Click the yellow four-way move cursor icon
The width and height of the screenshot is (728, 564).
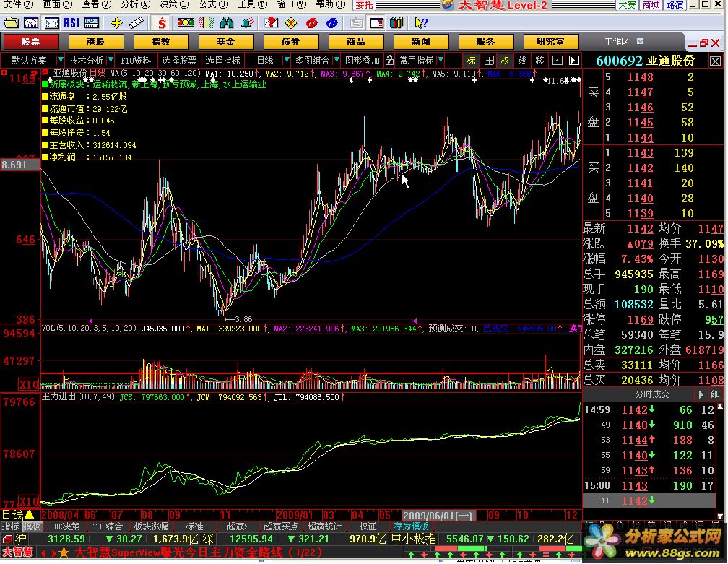(116, 22)
